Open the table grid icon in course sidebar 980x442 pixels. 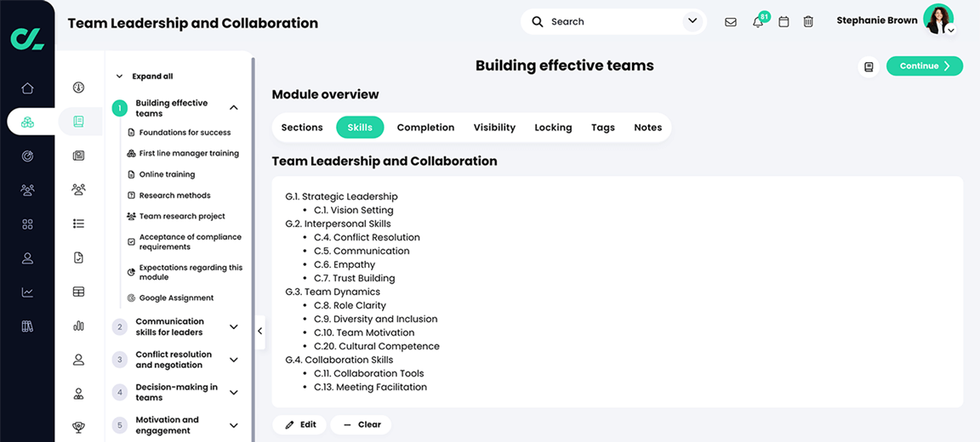pos(78,292)
